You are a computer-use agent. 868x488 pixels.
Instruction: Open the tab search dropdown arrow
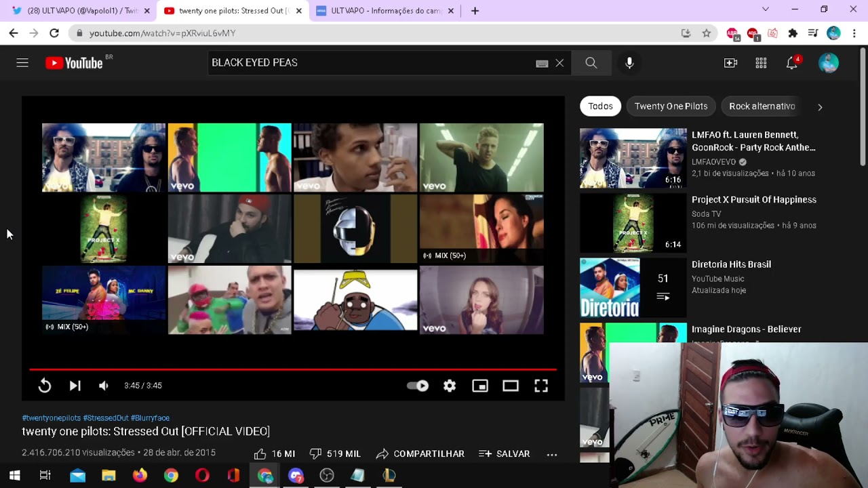pos(766,9)
